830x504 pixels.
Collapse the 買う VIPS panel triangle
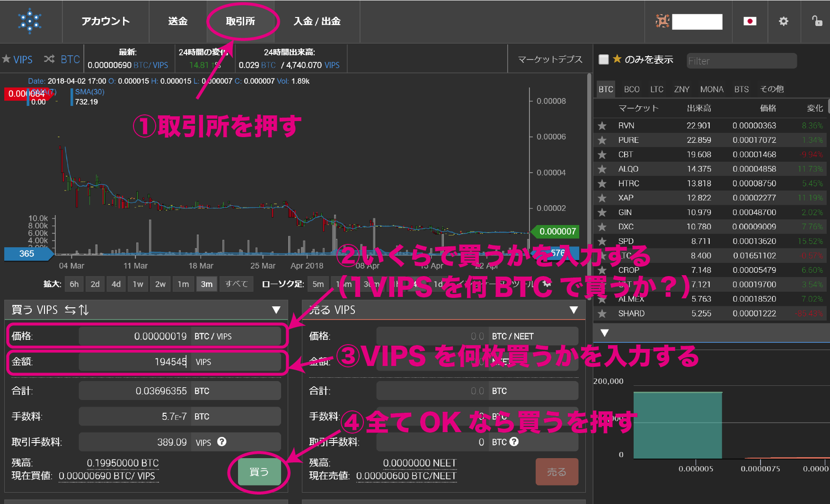coord(276,310)
